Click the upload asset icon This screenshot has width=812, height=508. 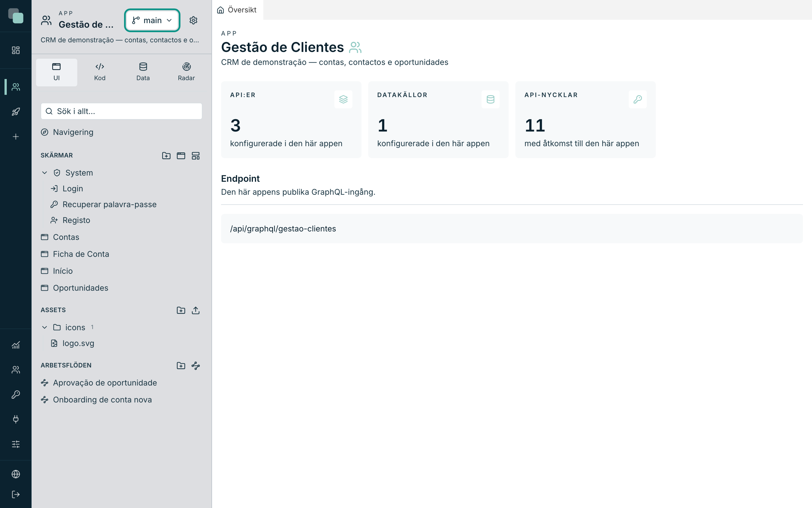click(x=196, y=310)
